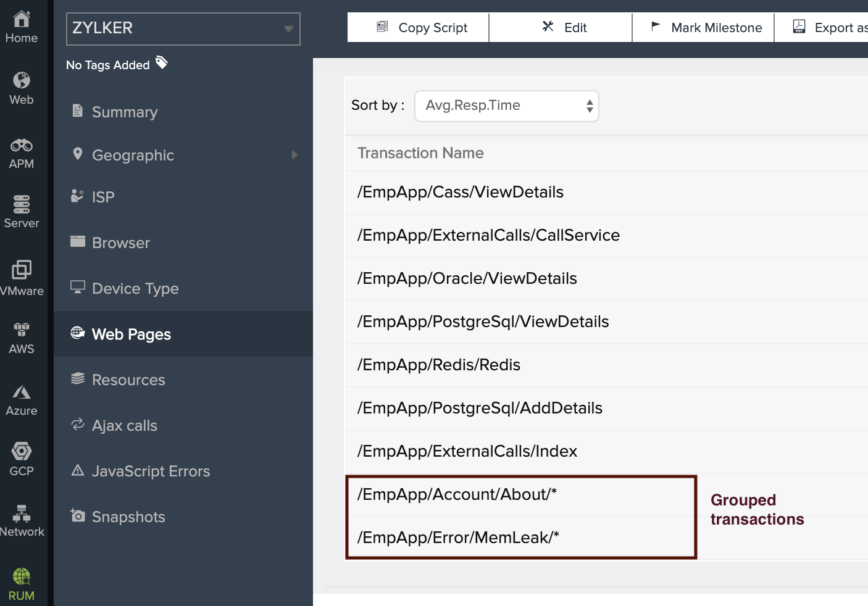The height and width of the screenshot is (606, 868).
Task: Open the ZYLKER monitor dropdown
Action: coord(183,29)
